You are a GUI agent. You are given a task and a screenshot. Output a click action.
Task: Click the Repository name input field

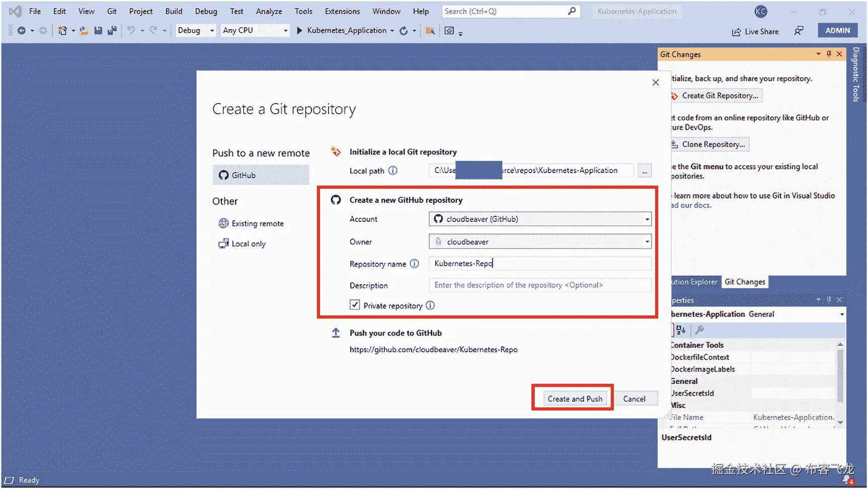coord(540,264)
